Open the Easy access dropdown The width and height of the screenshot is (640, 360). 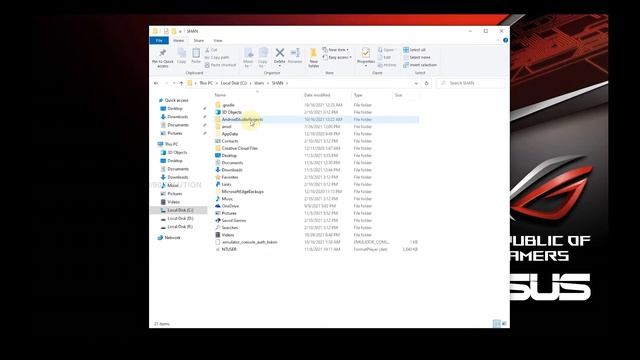click(x=337, y=58)
